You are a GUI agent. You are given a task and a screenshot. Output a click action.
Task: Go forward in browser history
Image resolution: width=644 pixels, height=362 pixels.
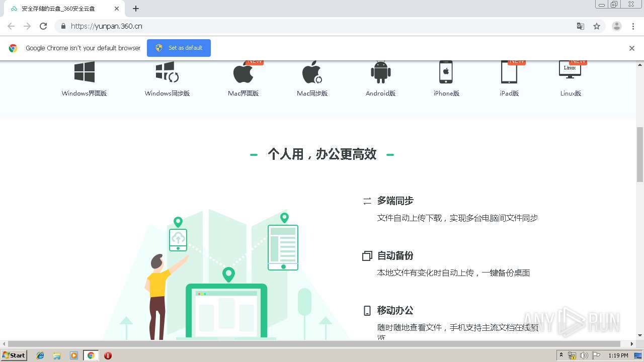[27, 26]
